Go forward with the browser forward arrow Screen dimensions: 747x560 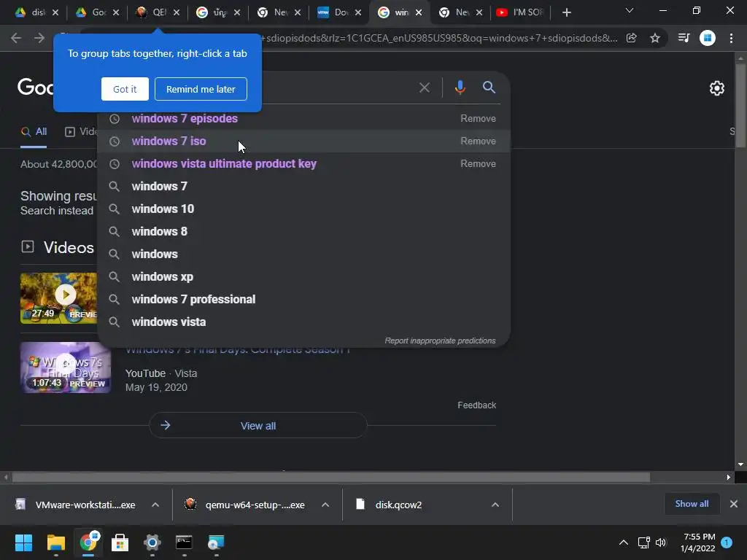(x=39, y=38)
